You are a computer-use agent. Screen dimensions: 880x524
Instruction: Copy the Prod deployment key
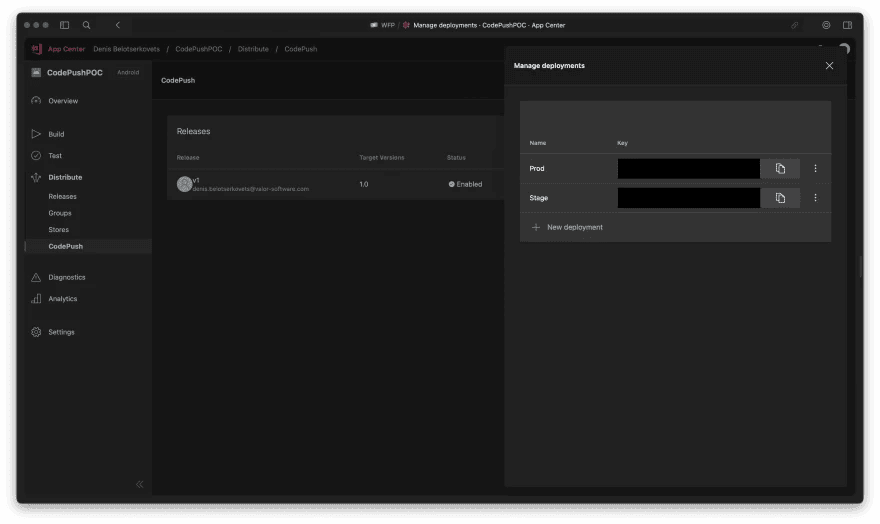point(780,169)
